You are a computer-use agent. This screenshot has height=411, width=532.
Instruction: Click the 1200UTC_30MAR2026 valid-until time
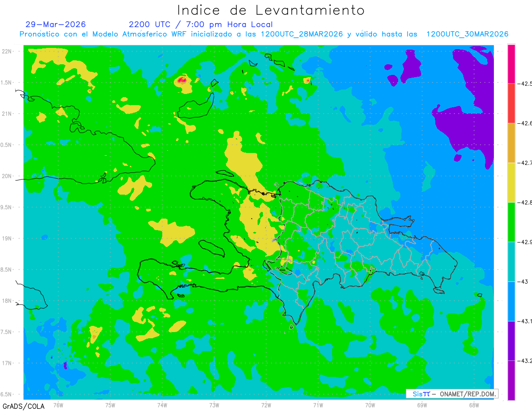click(x=467, y=34)
